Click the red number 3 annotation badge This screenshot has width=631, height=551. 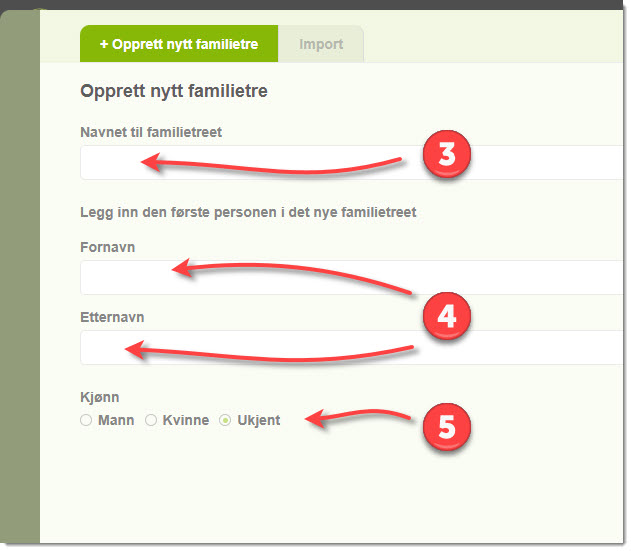[x=445, y=158]
